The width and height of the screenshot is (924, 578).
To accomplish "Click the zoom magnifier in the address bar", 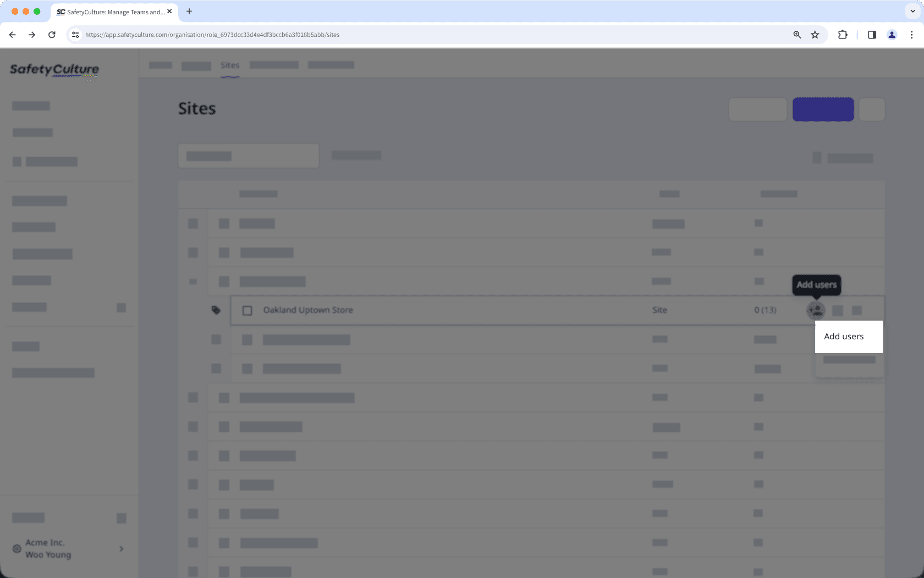I will point(796,35).
